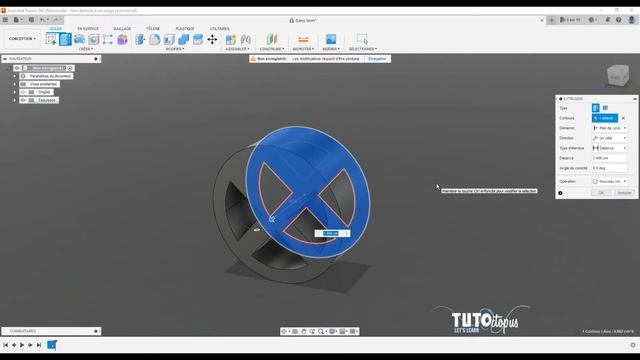Open the Opération dropdown
640x360 pixels.
click(609, 181)
